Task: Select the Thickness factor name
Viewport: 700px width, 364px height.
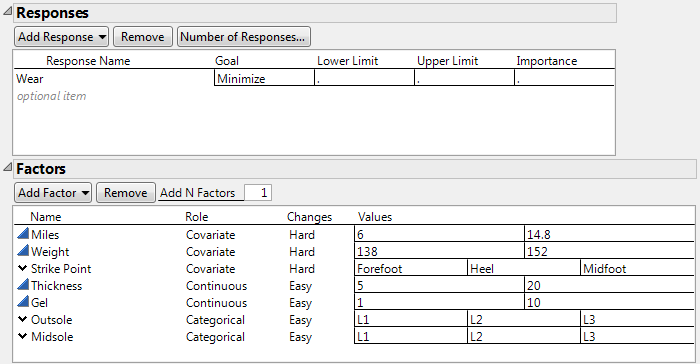Action: [57, 285]
